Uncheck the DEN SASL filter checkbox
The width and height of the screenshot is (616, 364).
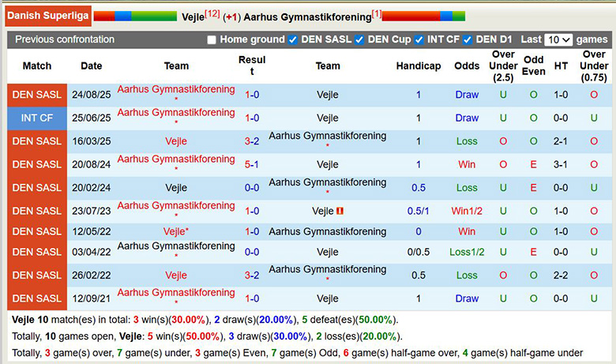tap(293, 39)
